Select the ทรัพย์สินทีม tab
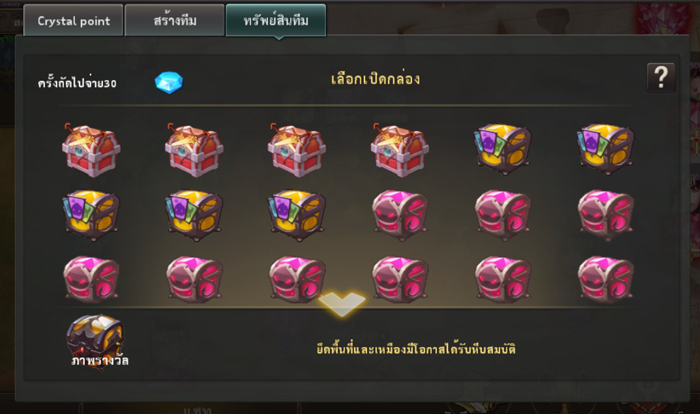This screenshot has height=414, width=700. pyautogui.click(x=276, y=21)
